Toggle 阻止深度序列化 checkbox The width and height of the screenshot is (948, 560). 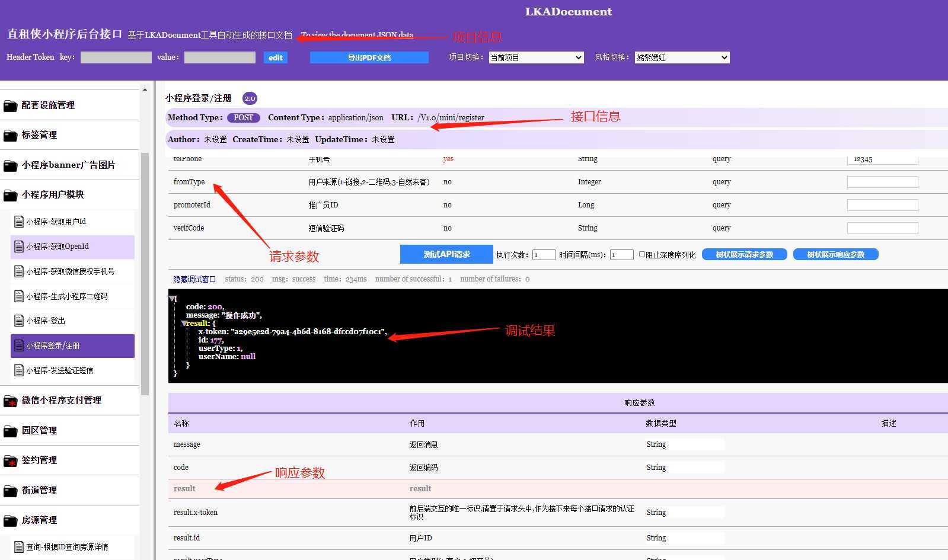click(x=642, y=254)
